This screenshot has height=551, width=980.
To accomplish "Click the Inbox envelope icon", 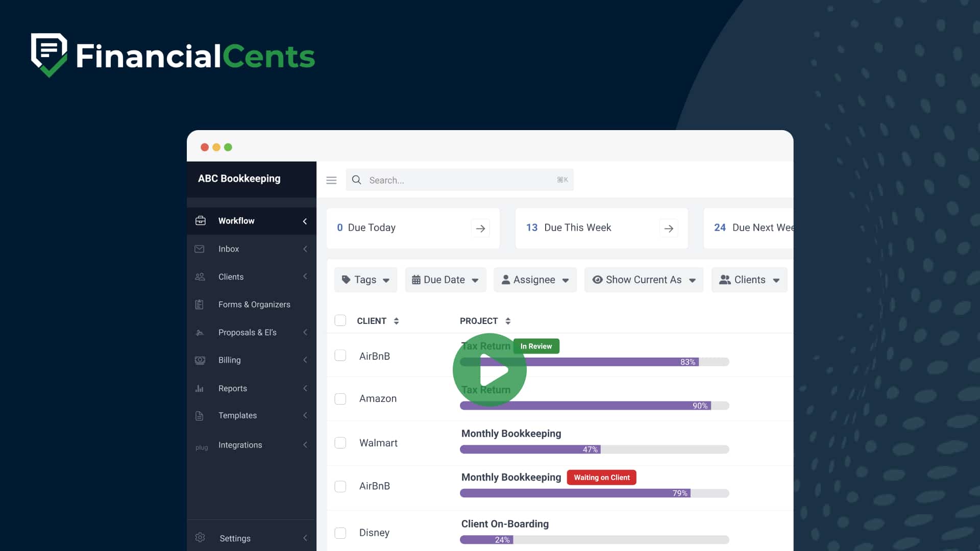I will pos(200,249).
